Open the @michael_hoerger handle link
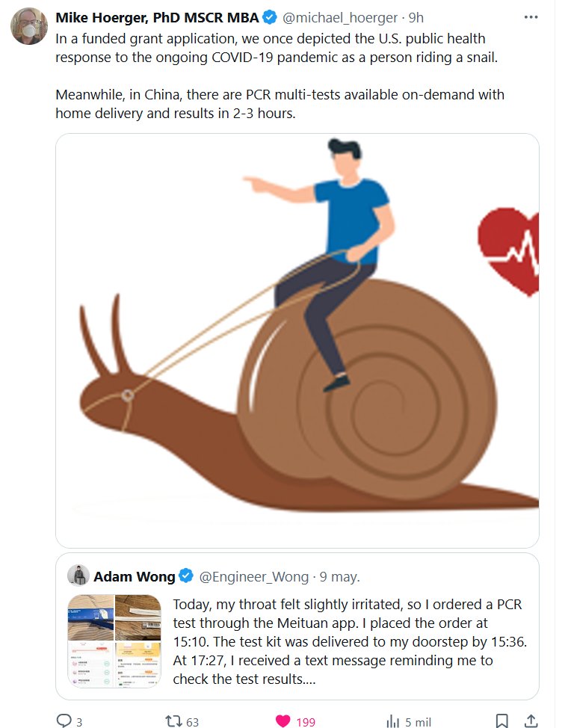 [x=340, y=18]
